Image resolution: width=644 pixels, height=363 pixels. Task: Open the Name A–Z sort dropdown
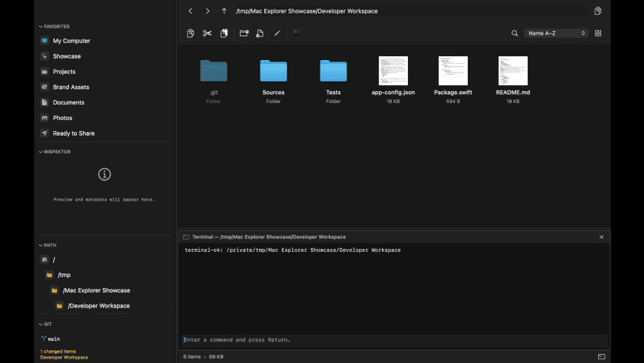tap(556, 33)
